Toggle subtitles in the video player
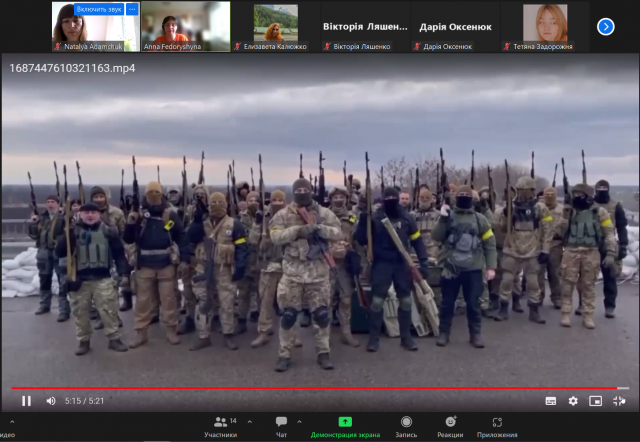 coord(551,401)
